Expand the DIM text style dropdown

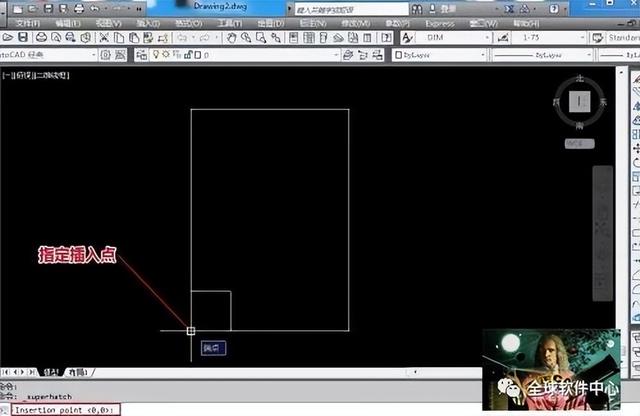click(487, 38)
